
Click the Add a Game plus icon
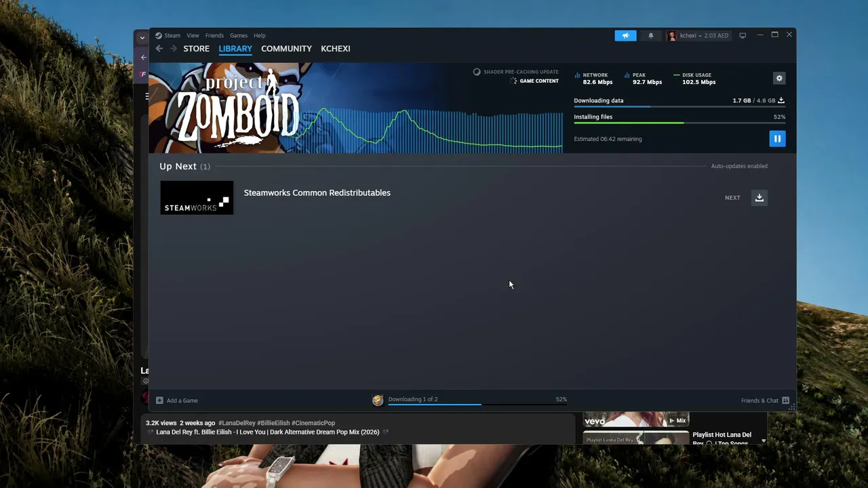tap(159, 401)
